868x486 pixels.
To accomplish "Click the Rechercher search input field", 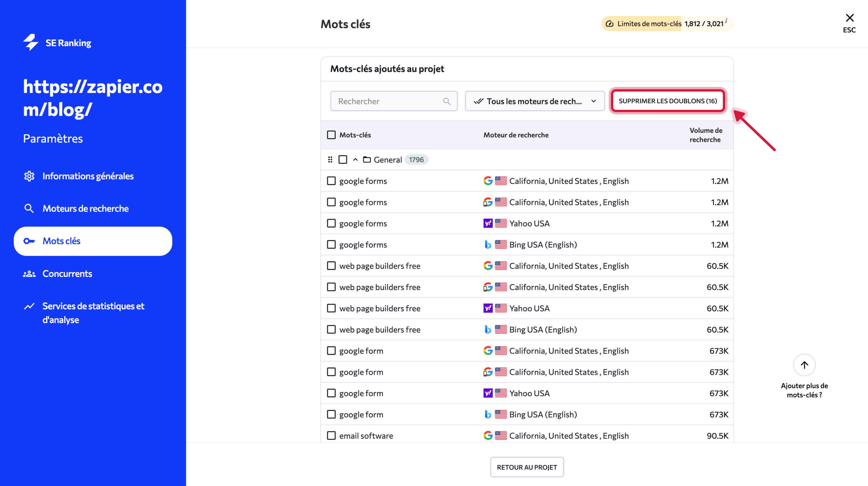I will (394, 101).
